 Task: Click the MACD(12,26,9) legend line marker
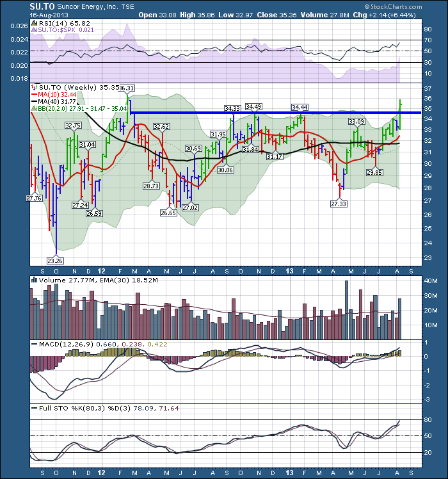pyautogui.click(x=35, y=345)
